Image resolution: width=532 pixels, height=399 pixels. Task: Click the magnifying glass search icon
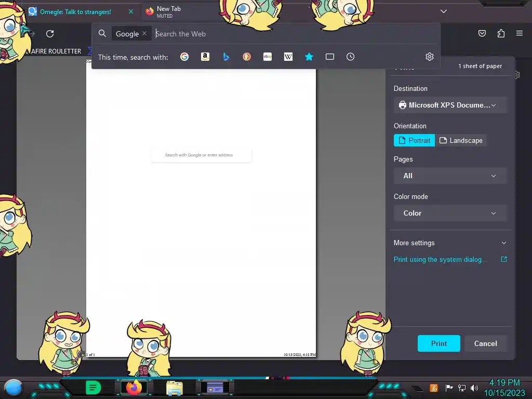(x=102, y=33)
